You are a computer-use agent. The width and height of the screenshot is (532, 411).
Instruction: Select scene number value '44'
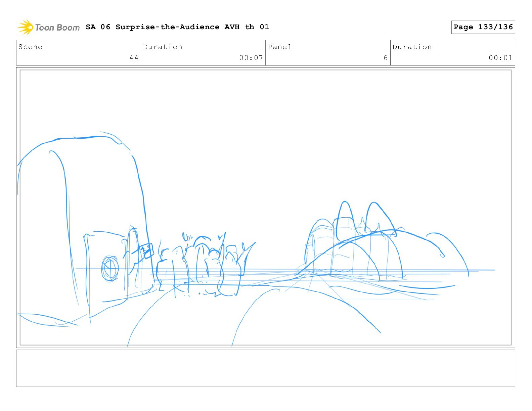tap(134, 58)
